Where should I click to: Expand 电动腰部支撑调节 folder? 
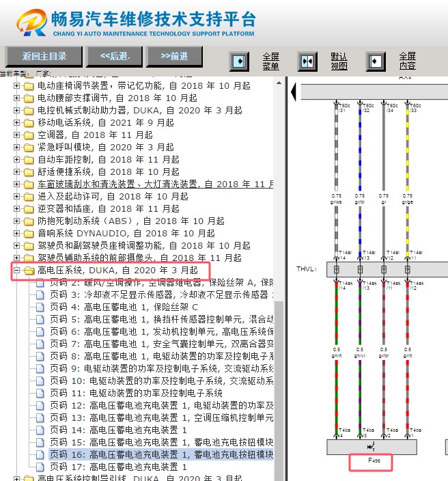coord(17,98)
